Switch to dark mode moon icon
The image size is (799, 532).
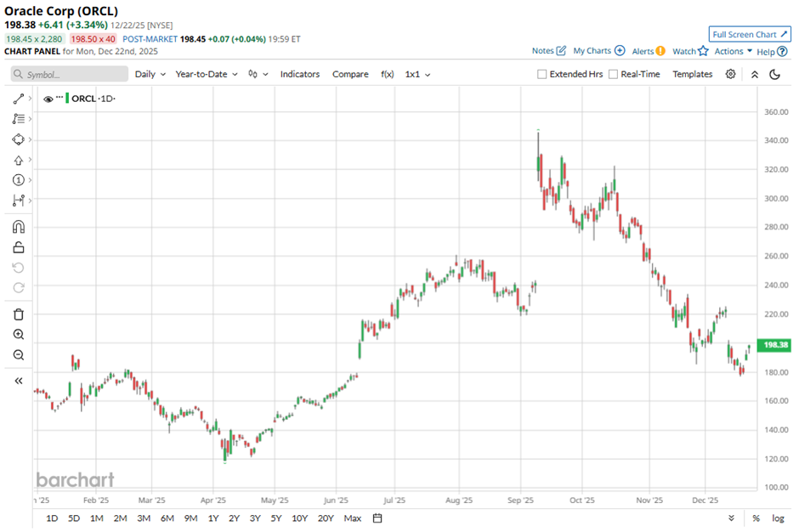(774, 75)
